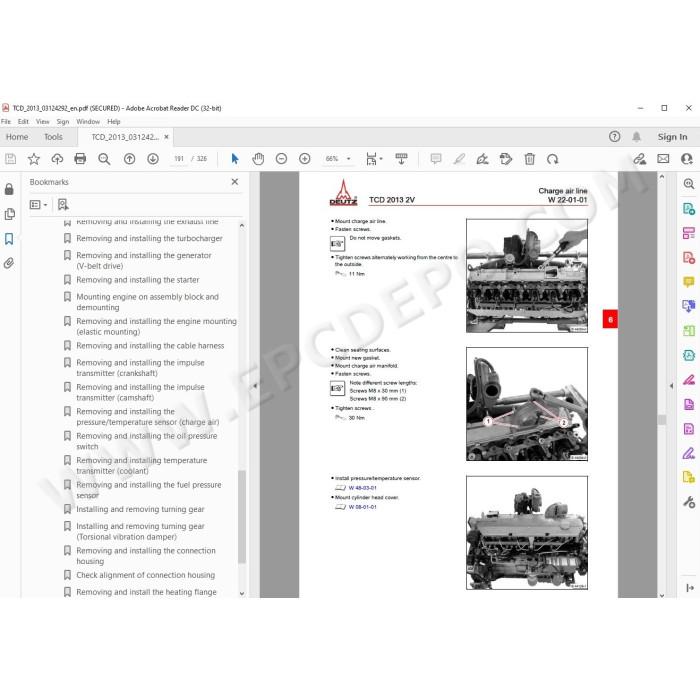700x700 pixels.
Task: Switch to the Home tab
Action: [17, 137]
